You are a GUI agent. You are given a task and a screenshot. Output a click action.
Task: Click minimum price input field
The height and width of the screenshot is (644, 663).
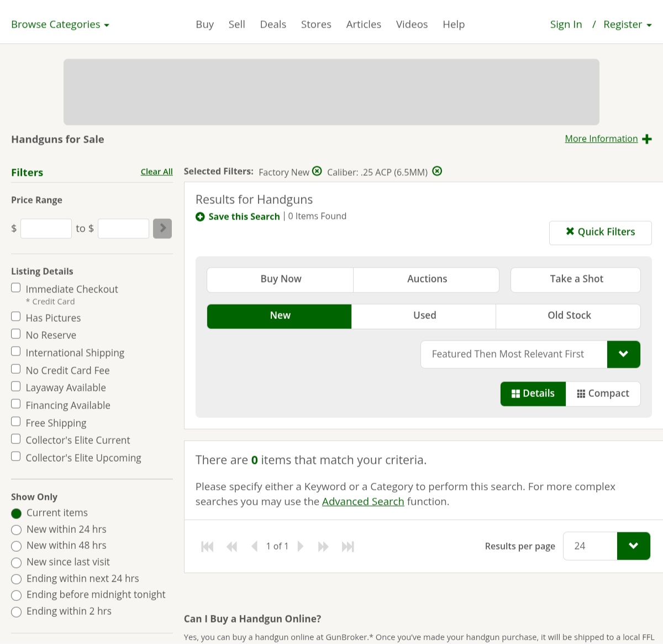point(46,228)
